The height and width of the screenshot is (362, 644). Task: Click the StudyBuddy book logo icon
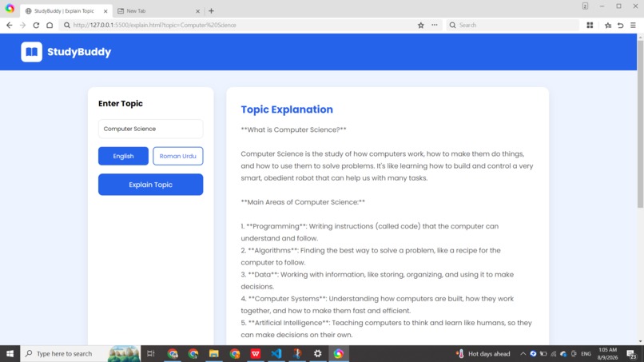pos(32,52)
